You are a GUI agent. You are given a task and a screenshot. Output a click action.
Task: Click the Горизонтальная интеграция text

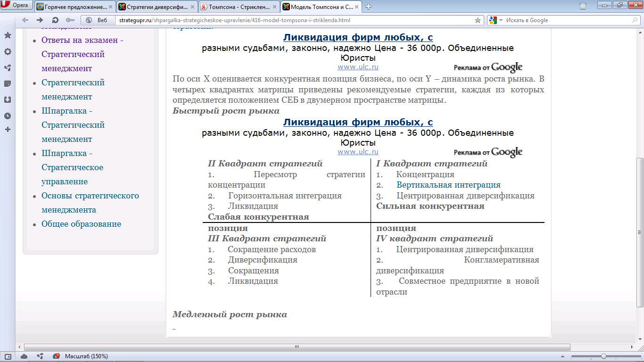(x=285, y=196)
